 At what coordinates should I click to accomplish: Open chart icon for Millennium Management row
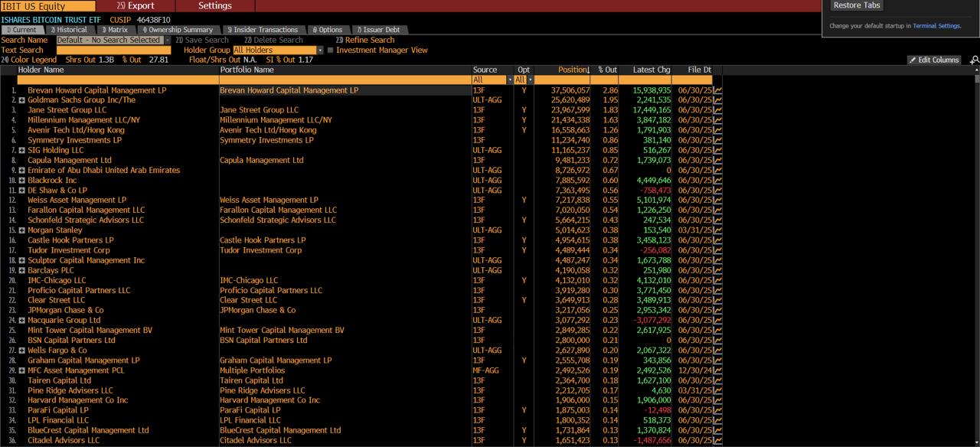[717, 120]
